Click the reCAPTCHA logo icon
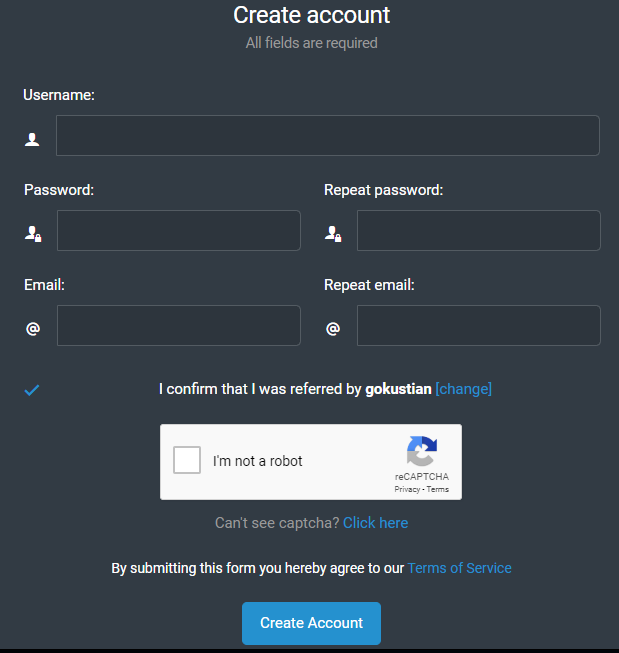Viewport: 619px width, 653px height. (422, 451)
